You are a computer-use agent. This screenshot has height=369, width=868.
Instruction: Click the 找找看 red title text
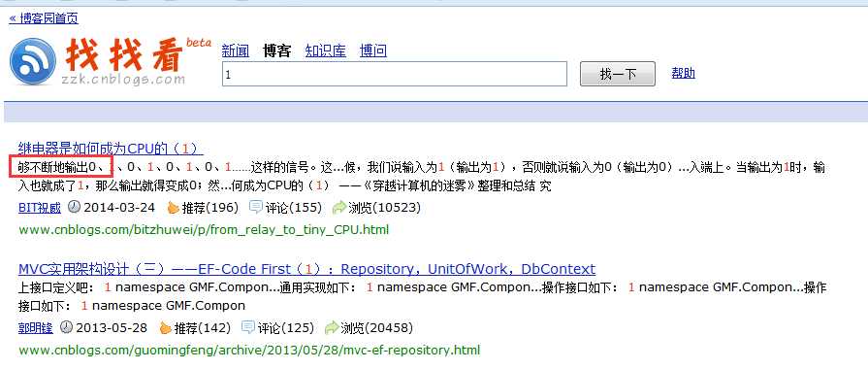[124, 55]
